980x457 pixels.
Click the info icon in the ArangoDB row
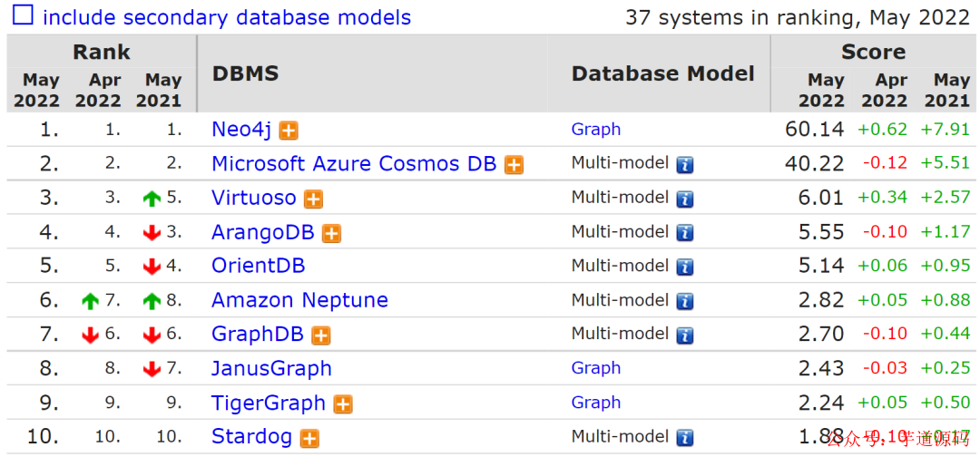click(x=685, y=234)
